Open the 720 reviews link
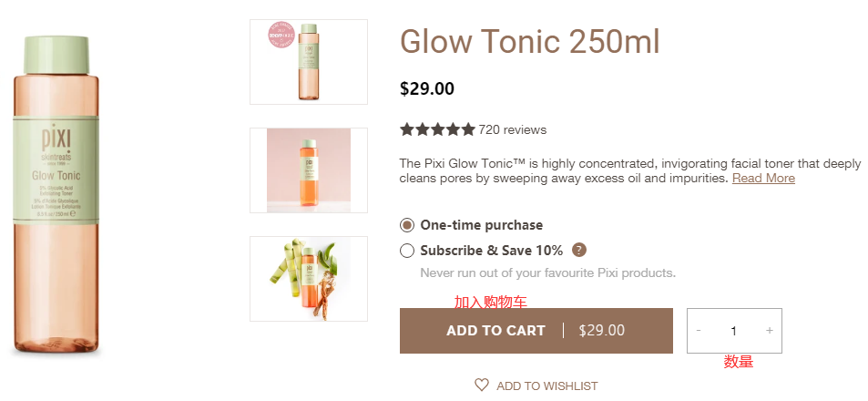This screenshot has height=401, width=868. pyautogui.click(x=512, y=129)
